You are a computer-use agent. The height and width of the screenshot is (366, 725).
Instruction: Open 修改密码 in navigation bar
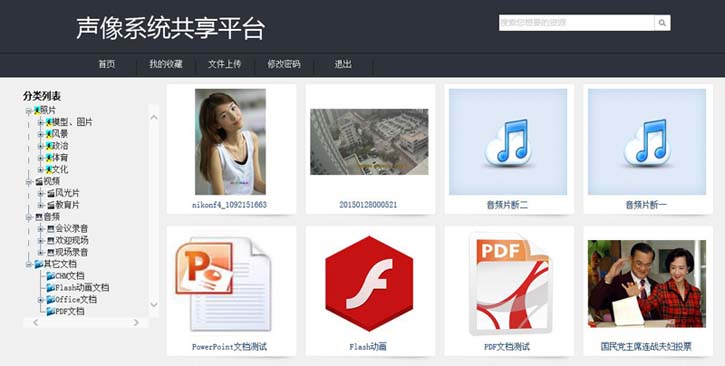coord(284,64)
